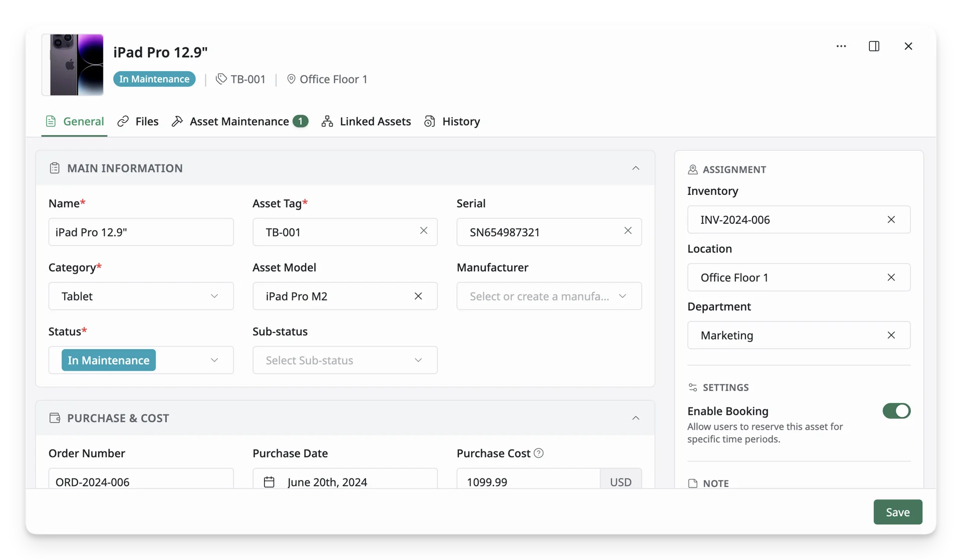Toggle the side panel layout icon
The width and height of the screenshot is (962, 560).
(874, 46)
